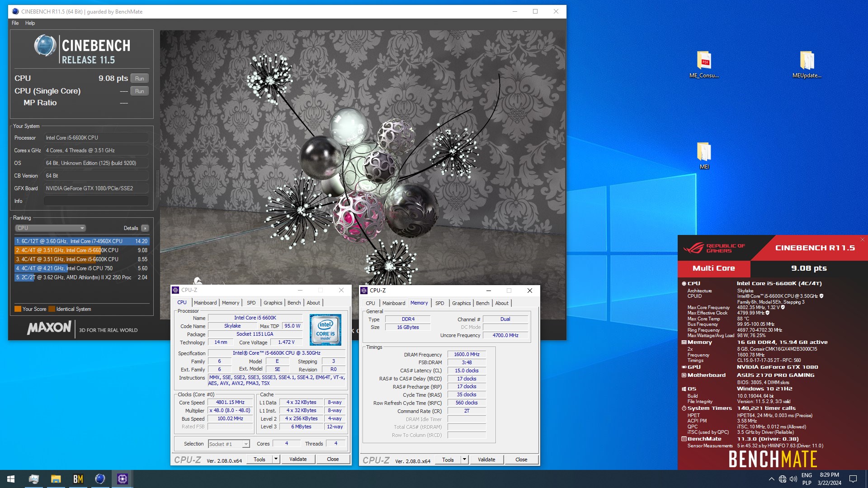Open network status tray icon
Image resolution: width=868 pixels, height=488 pixels.
click(x=783, y=479)
